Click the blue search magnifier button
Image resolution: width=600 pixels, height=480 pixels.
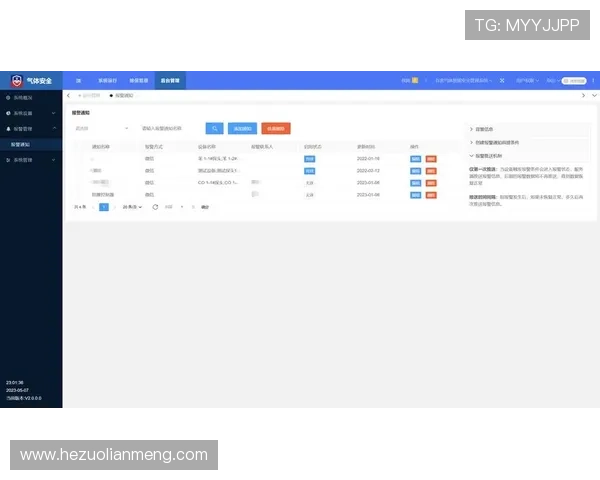tap(214, 128)
